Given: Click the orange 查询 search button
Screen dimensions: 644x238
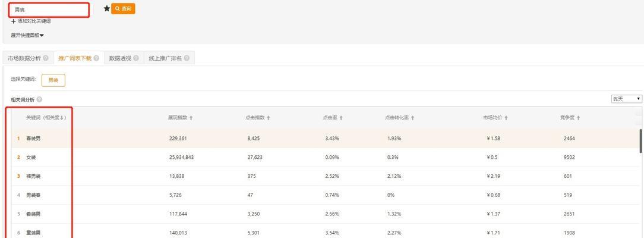Looking at the screenshot, I should [123, 9].
